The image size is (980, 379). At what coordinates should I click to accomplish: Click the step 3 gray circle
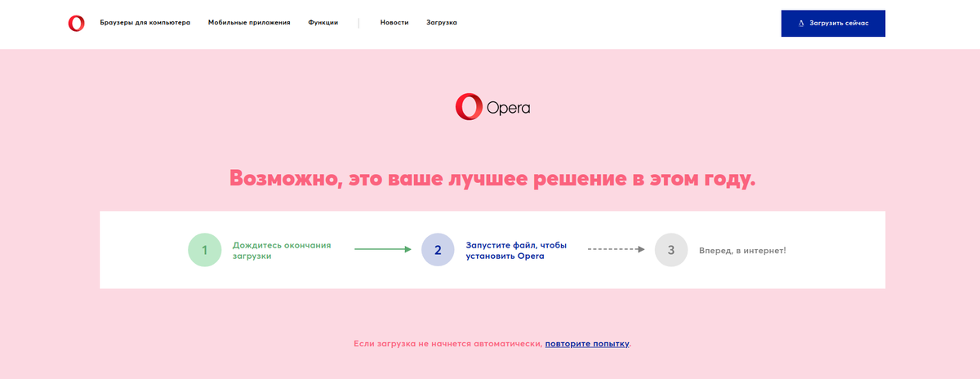coord(671,250)
